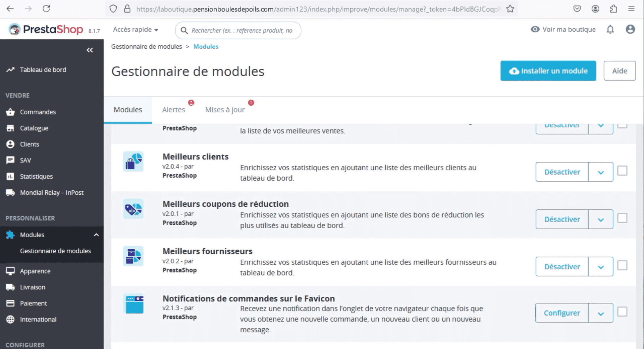Click Installer un module button
Viewport: 644px width, 349px height.
pos(548,71)
